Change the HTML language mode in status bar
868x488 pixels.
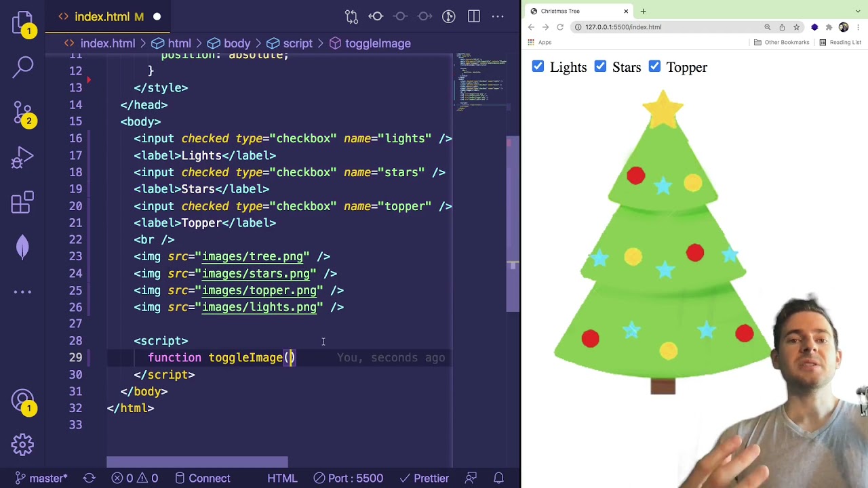click(282, 479)
